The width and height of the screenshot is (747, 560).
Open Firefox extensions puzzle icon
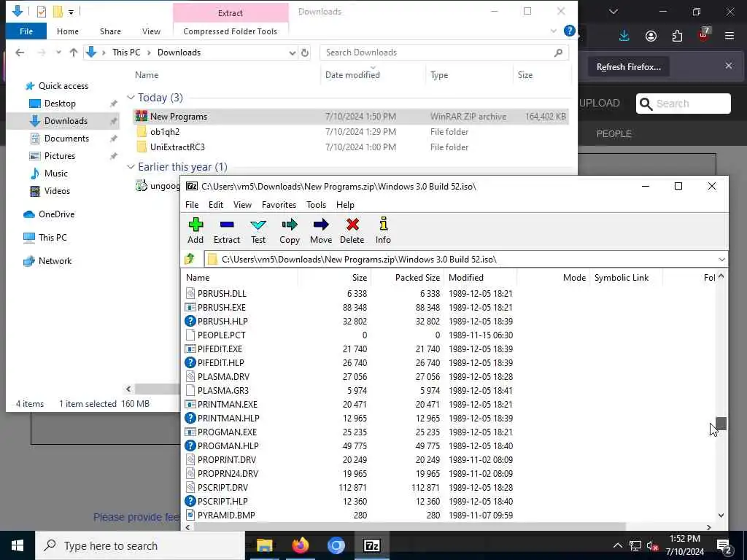(677, 36)
